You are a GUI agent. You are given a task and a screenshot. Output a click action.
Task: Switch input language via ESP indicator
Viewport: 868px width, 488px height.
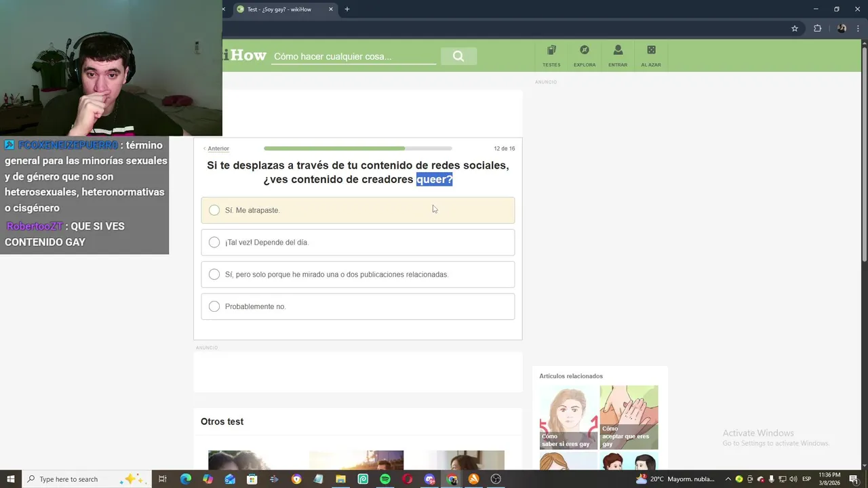[x=807, y=479]
